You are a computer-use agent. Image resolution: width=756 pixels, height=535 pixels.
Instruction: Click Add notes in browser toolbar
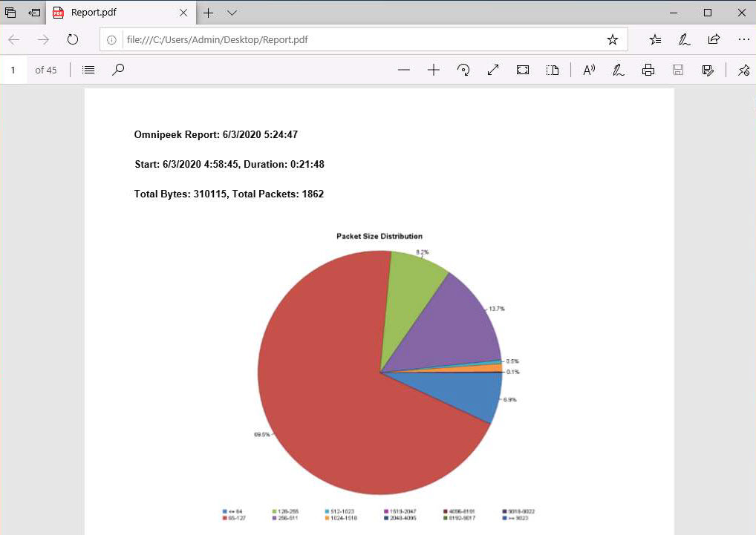[x=685, y=39]
